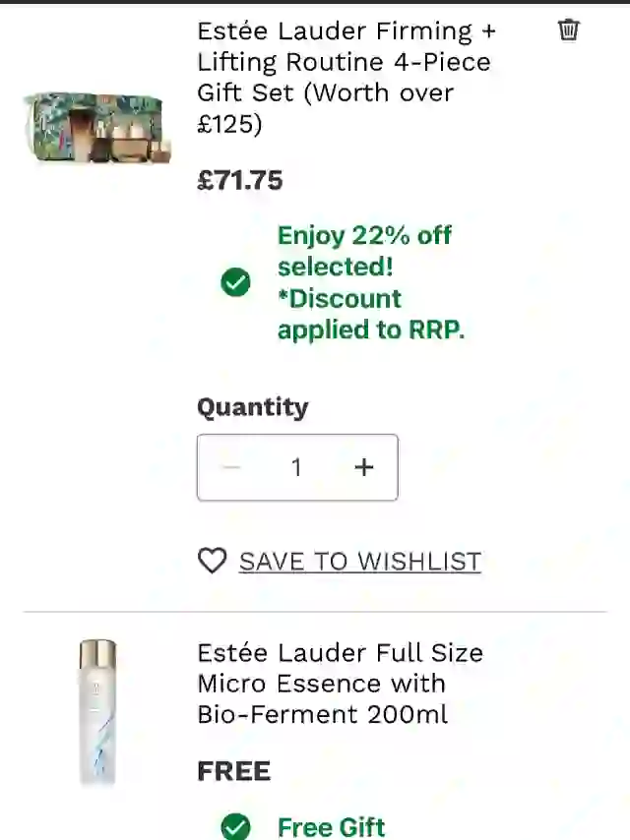Click the Quantity heading label

point(253,407)
